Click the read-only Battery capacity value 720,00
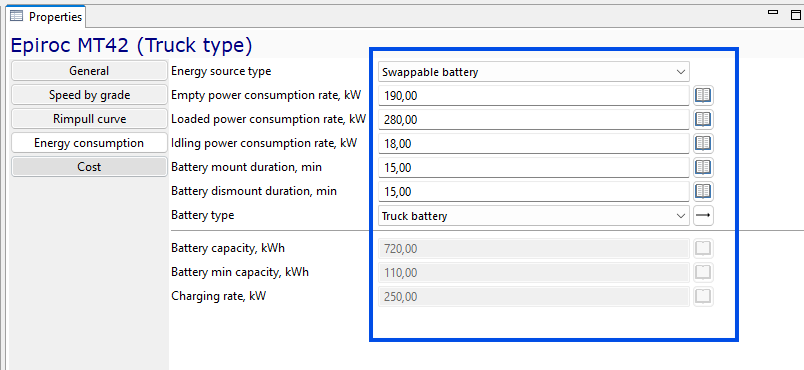Screen dimensions: 804x370 click(534, 249)
